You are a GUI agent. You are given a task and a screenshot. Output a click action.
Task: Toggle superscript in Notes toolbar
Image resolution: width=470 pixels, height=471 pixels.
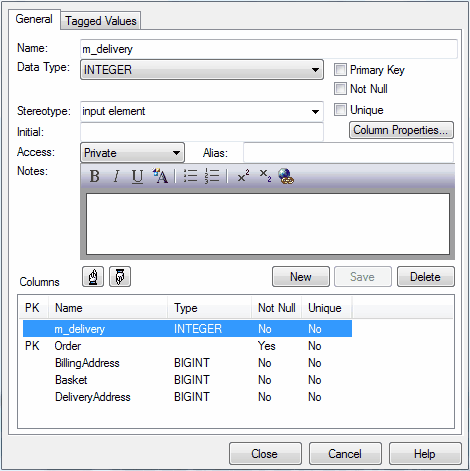(243, 176)
